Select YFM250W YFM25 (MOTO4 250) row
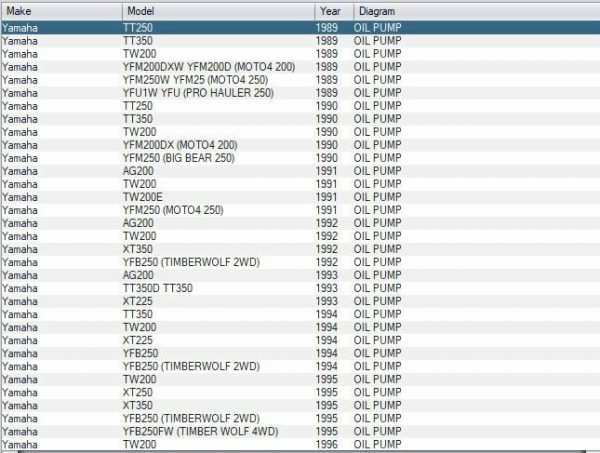The image size is (600, 453). pyautogui.click(x=300, y=80)
